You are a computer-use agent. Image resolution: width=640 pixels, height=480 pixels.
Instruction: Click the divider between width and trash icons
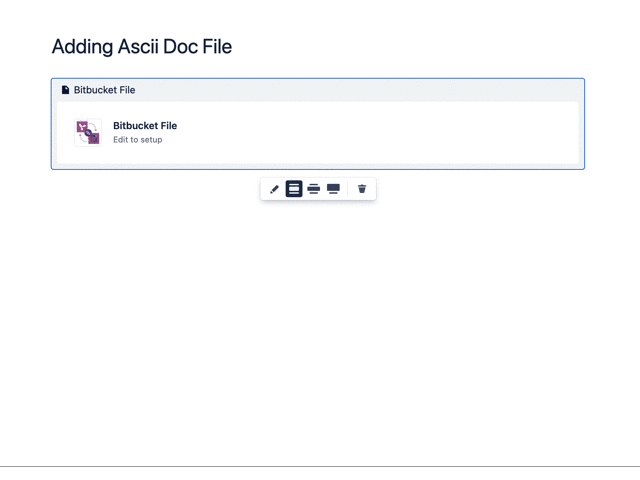[348, 189]
